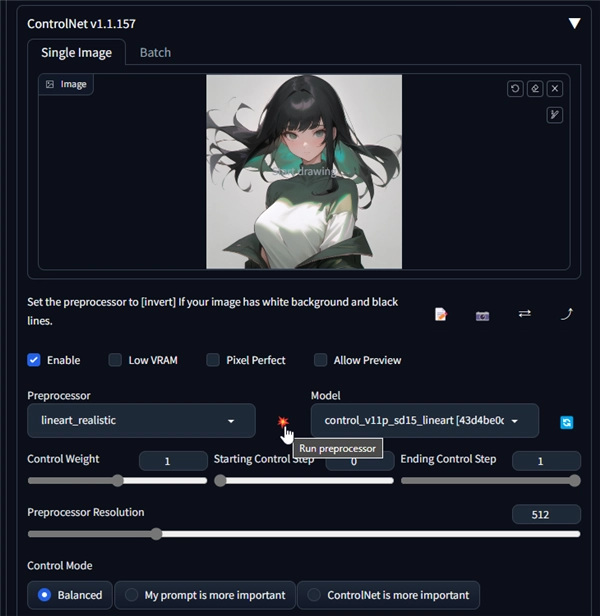The image size is (600, 616).
Task: Open the brush tool on image canvas
Action: click(x=555, y=115)
